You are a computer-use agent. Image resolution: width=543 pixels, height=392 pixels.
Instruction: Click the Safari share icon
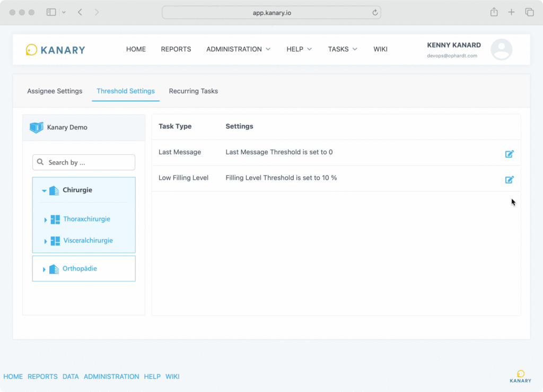pos(494,12)
